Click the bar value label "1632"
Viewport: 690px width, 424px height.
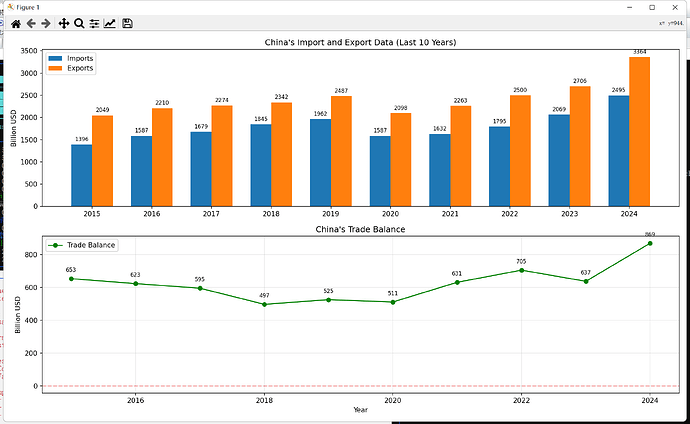440,129
